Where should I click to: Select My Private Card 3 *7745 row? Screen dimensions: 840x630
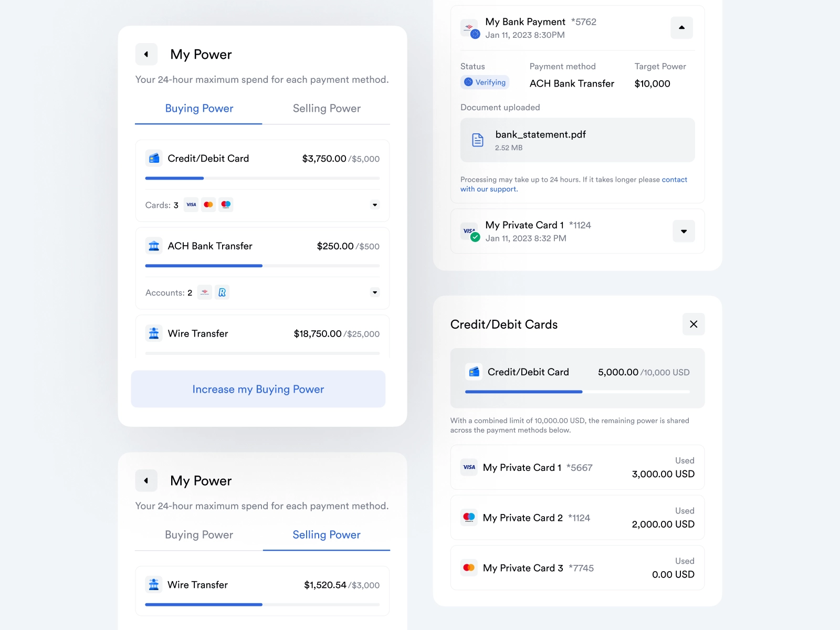point(577,568)
